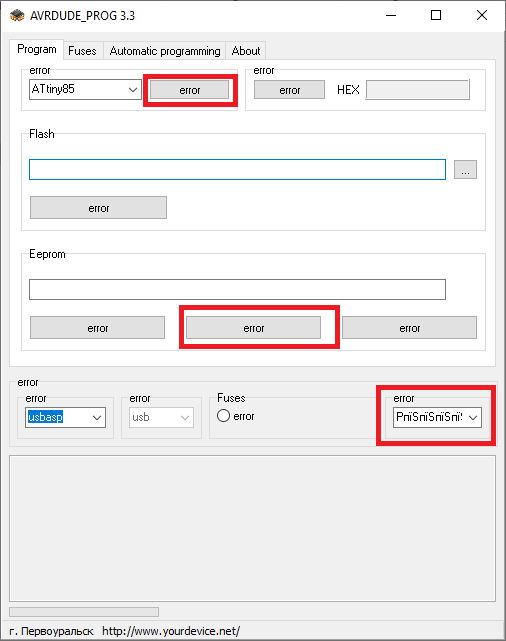Click the Flash file path input
Image resolution: width=506 pixels, height=641 pixels.
coord(237,169)
